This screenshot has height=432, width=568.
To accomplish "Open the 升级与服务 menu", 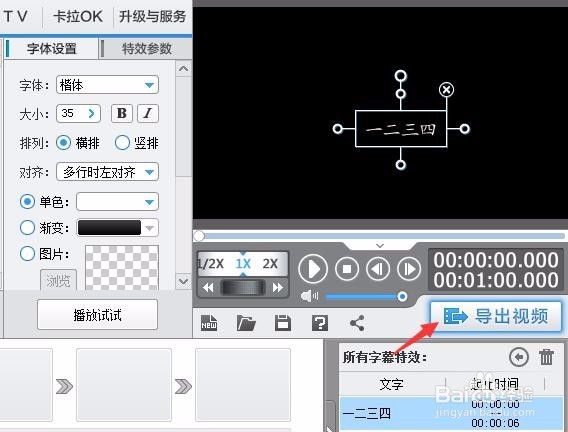I will tap(153, 16).
